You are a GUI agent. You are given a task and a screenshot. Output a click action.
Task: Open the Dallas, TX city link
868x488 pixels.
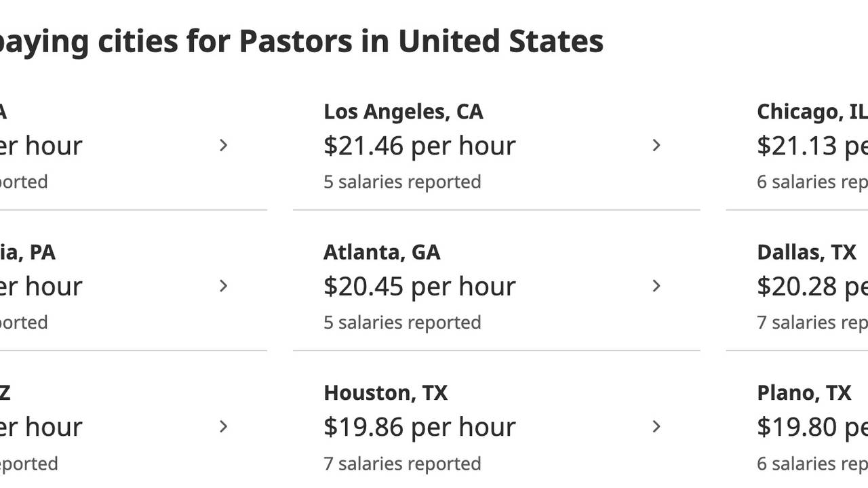tap(806, 251)
